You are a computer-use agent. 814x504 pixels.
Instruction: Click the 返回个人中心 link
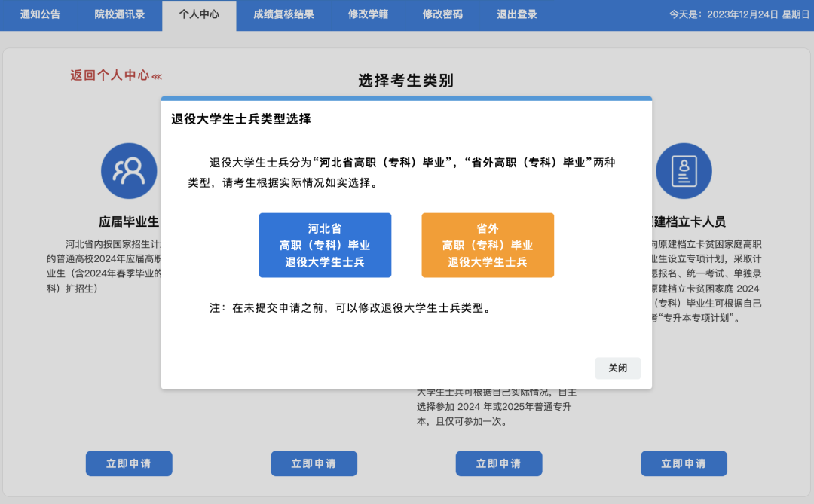click(115, 76)
